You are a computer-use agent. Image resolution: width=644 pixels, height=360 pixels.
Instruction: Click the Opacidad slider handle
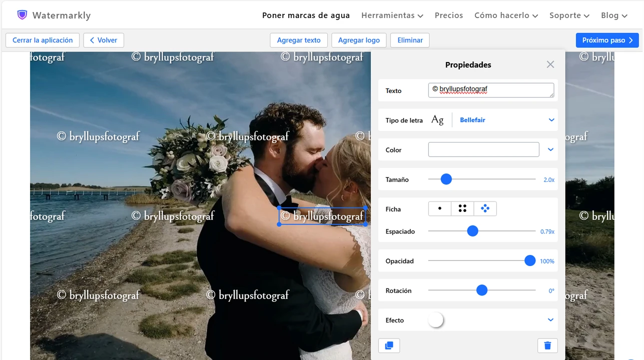click(530, 261)
